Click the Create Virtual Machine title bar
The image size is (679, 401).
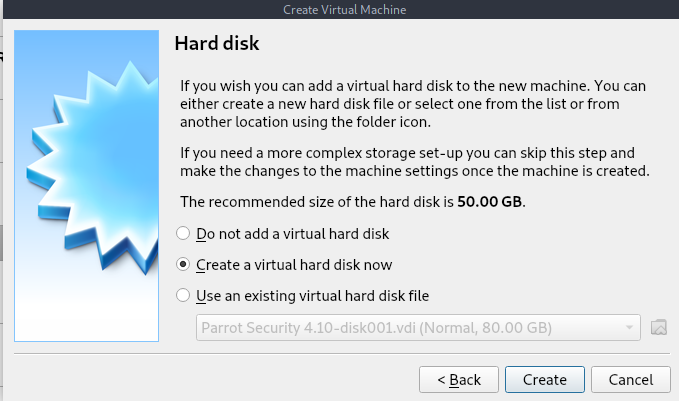click(x=345, y=10)
